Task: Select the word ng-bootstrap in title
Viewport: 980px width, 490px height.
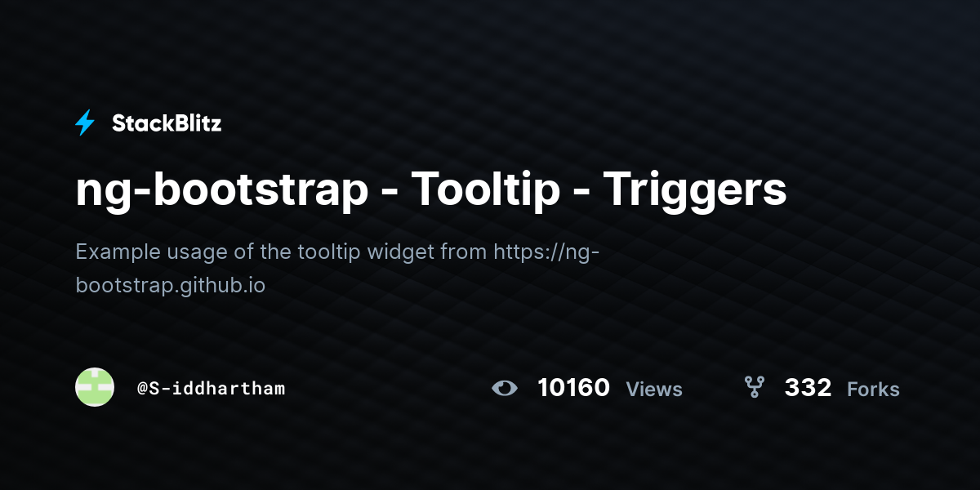Action: tap(221, 190)
